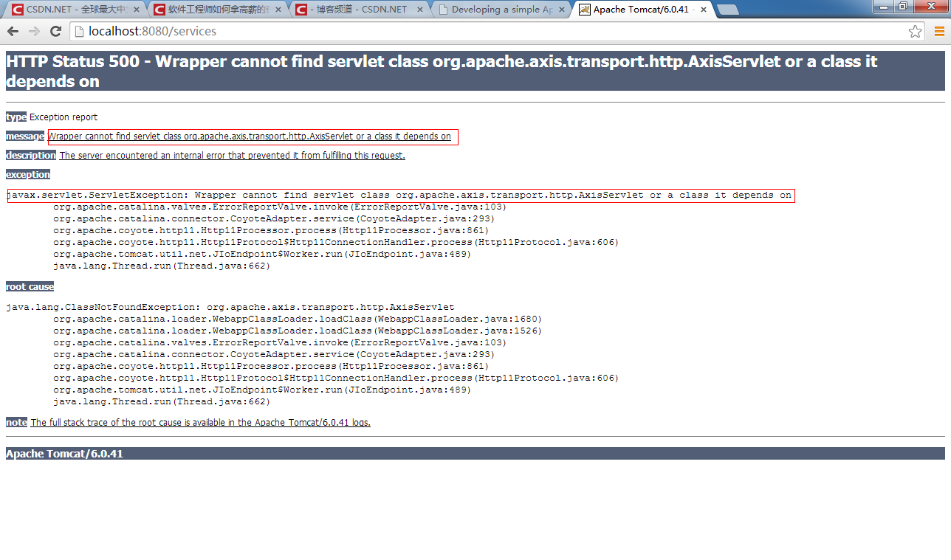Click the Apache Tomcat/6.0.41 footer heading
This screenshot has width=951, height=560.
[475, 454]
